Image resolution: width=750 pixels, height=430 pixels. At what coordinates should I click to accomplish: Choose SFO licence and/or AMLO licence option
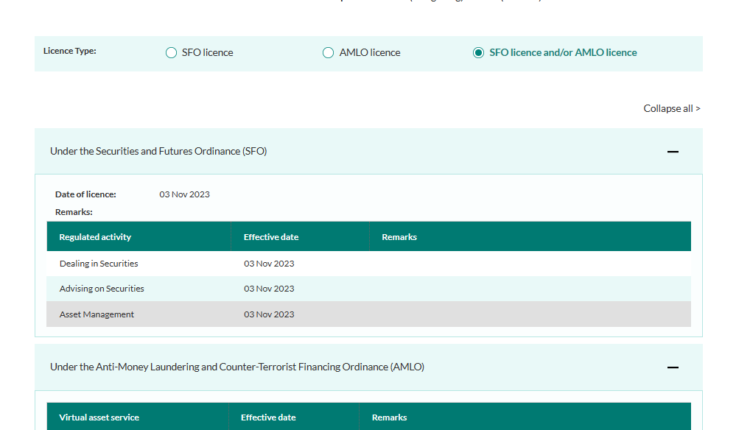(x=479, y=53)
